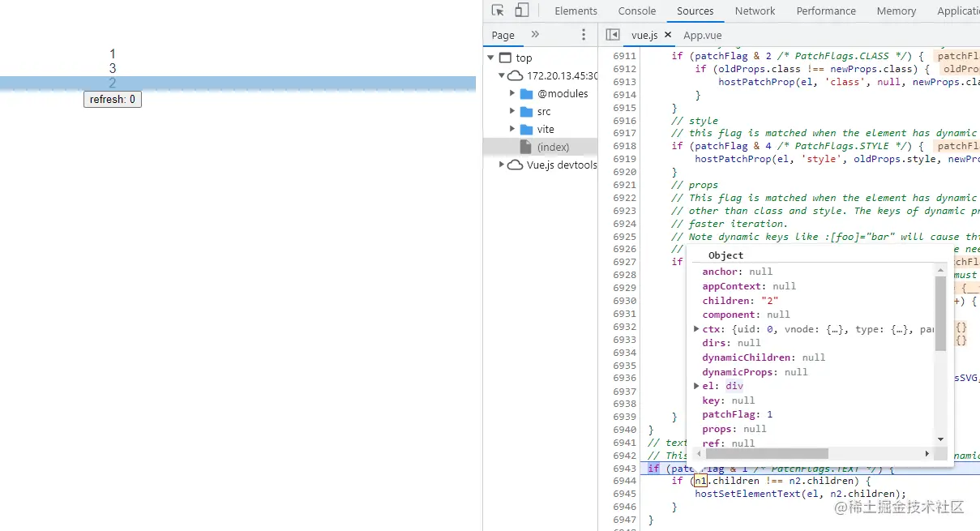
Task: Switch to the Performance tab
Action: pyautogui.click(x=826, y=11)
